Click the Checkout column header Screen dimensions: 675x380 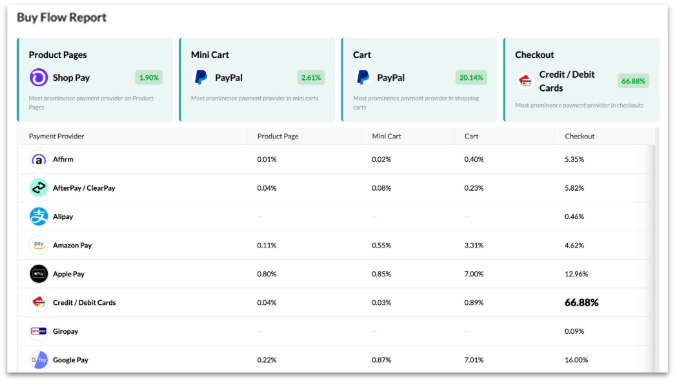pos(579,136)
